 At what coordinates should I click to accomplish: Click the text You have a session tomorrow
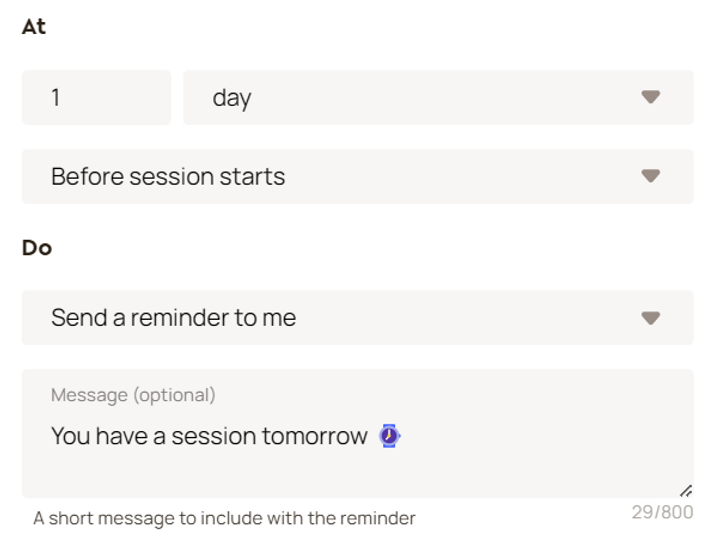click(209, 436)
